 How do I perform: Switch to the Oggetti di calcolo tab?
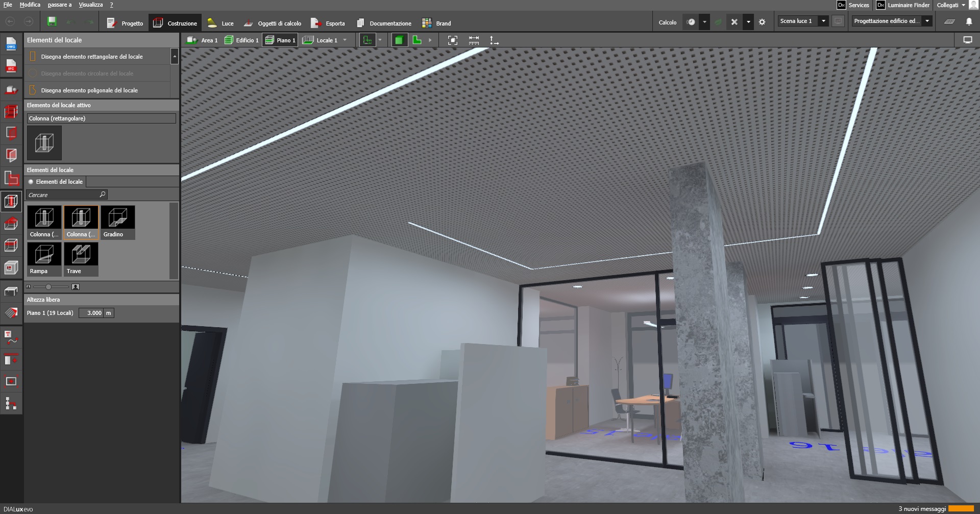click(x=273, y=23)
